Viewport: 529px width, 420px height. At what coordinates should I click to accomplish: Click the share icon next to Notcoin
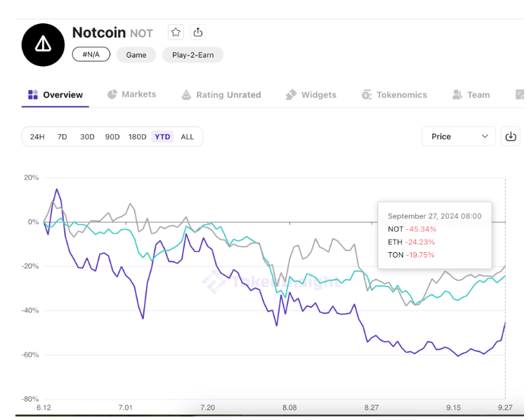[197, 32]
